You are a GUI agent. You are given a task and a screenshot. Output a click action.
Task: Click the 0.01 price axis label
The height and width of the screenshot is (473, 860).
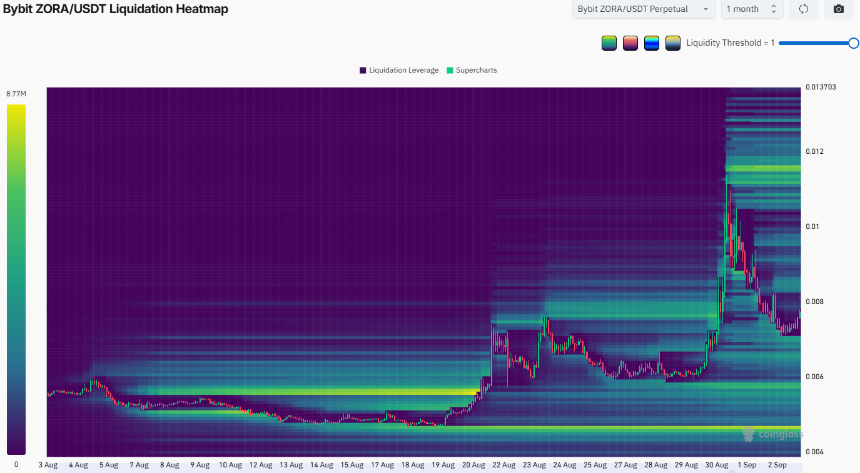click(x=813, y=227)
